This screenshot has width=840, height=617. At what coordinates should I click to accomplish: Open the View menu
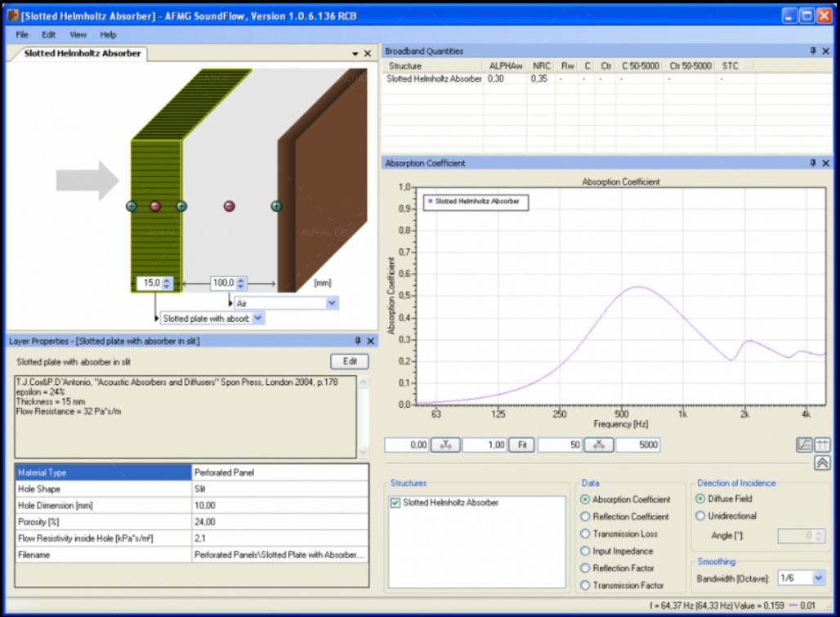click(x=78, y=35)
